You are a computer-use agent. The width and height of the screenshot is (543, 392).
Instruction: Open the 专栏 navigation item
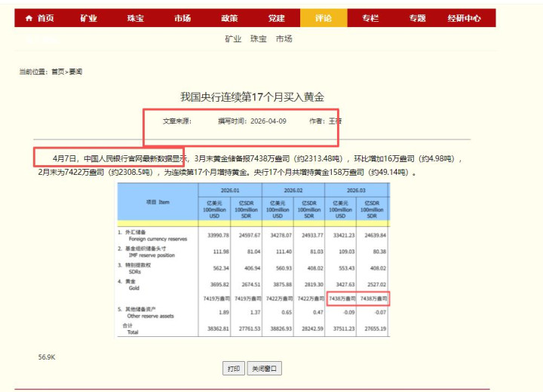(x=370, y=18)
